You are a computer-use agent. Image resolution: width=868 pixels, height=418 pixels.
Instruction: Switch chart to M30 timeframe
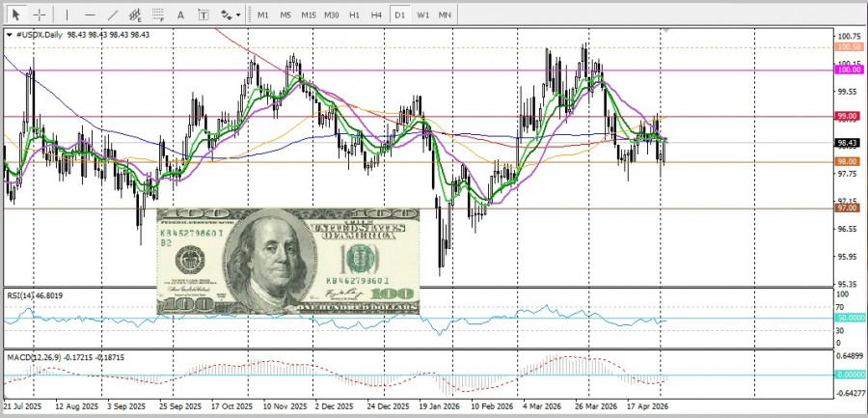(332, 15)
